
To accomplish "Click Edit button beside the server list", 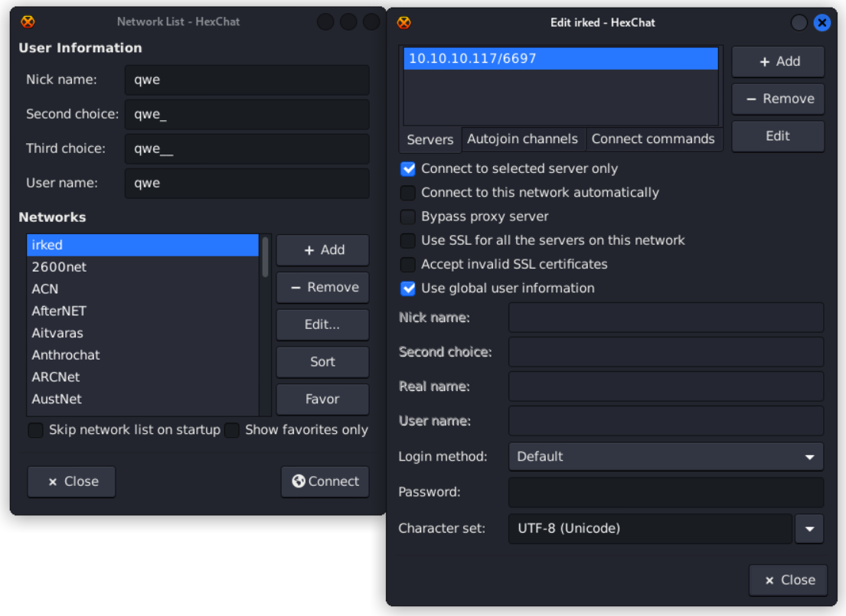I will pos(778,136).
